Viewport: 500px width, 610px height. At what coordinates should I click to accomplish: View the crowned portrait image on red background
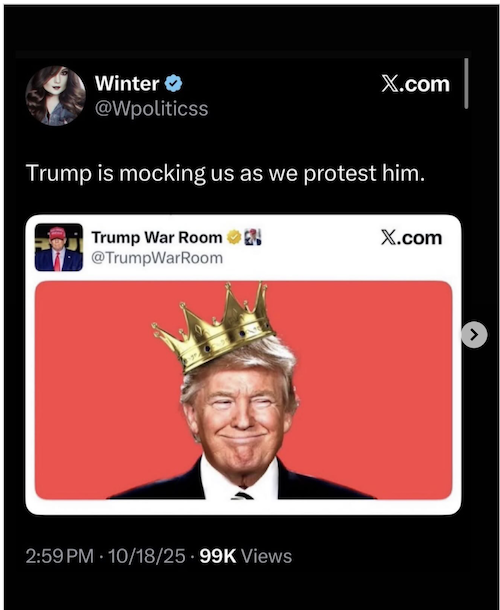click(244, 390)
